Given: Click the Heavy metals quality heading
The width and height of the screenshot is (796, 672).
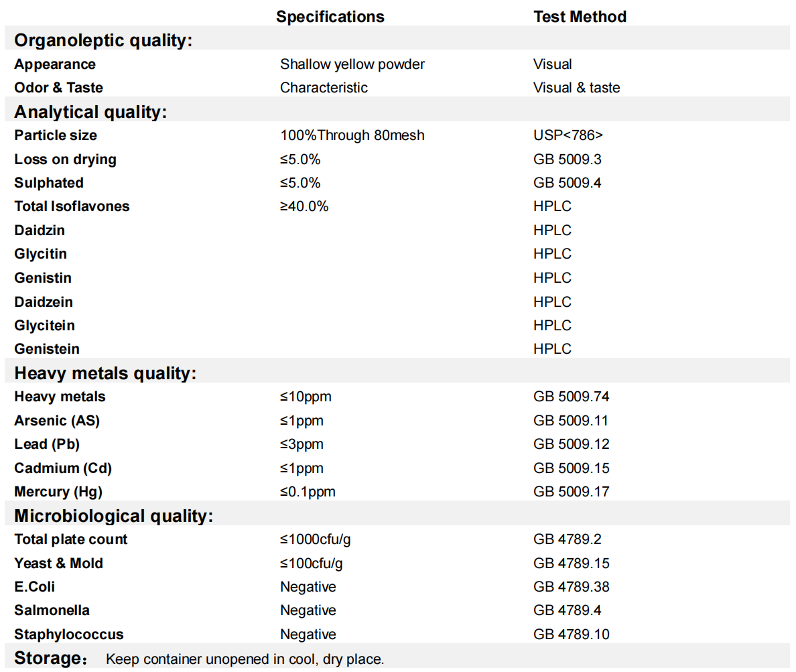Looking at the screenshot, I should tap(105, 373).
